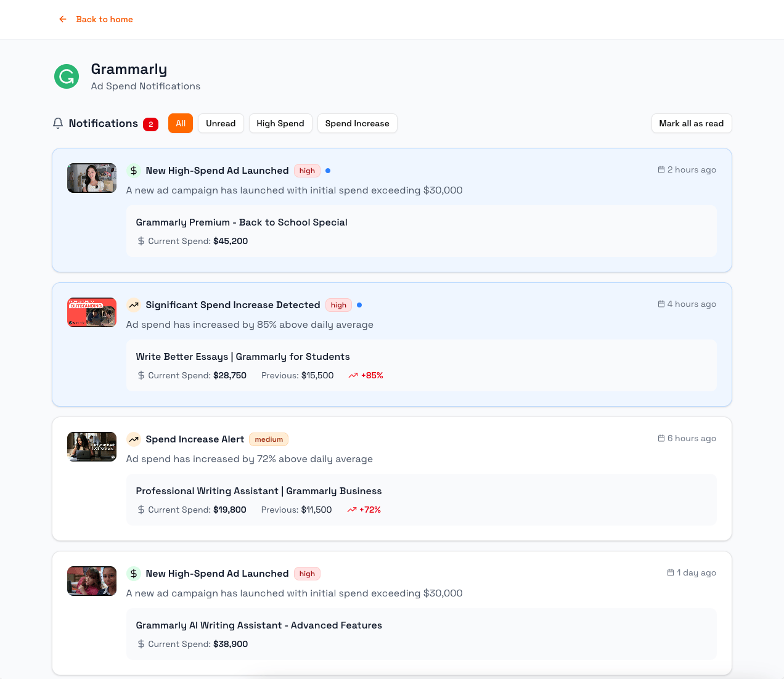Image resolution: width=784 pixels, height=679 pixels.
Task: Click the Significant Spend Increase Detected heading
Action: click(233, 305)
